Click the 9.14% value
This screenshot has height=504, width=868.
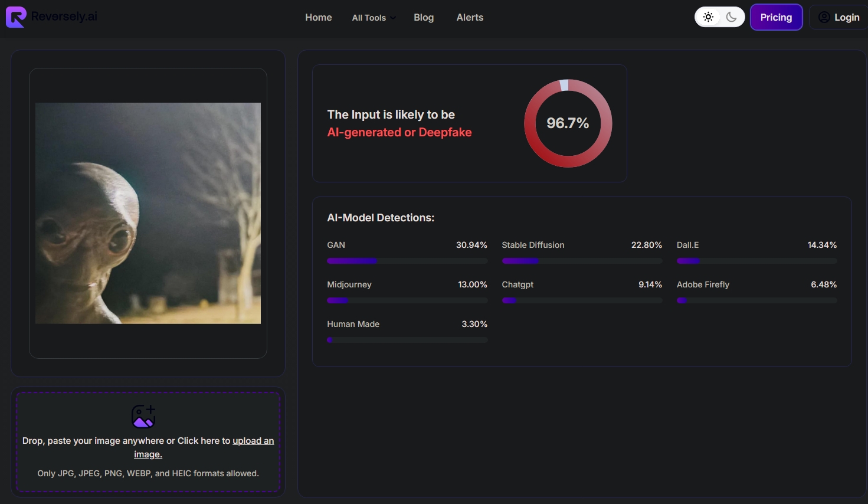click(x=650, y=284)
